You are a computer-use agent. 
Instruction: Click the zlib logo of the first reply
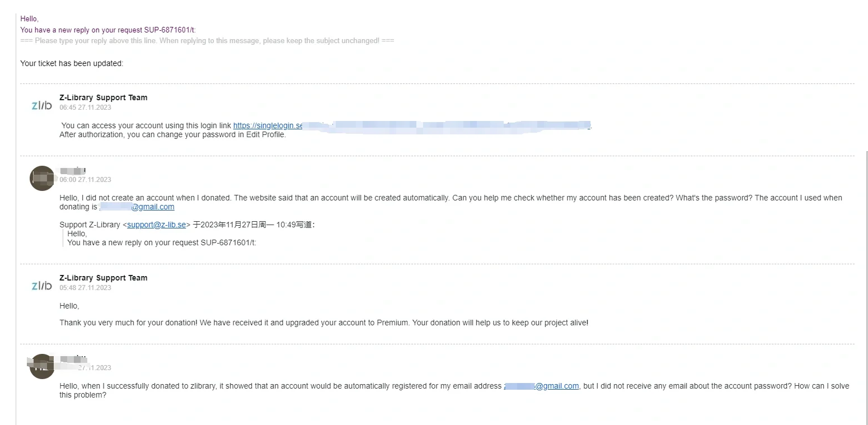click(41, 105)
